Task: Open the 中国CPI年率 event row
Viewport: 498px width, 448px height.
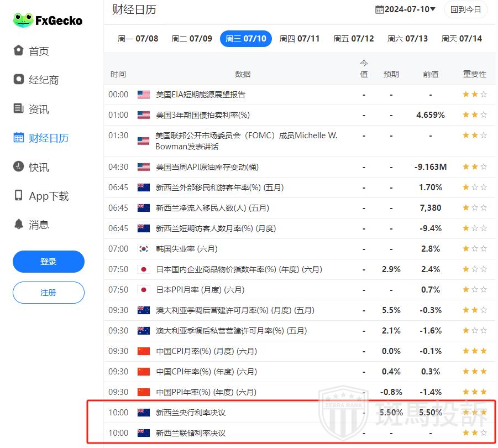Action: point(206,372)
